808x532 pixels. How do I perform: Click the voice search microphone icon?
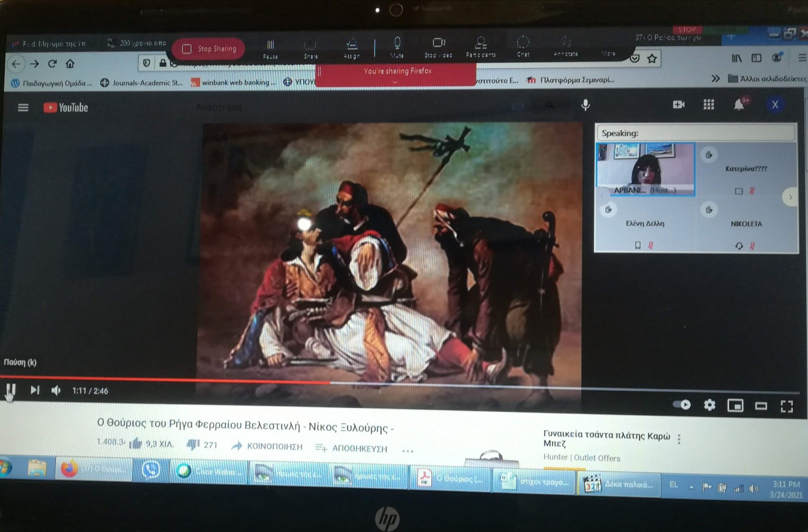(585, 105)
